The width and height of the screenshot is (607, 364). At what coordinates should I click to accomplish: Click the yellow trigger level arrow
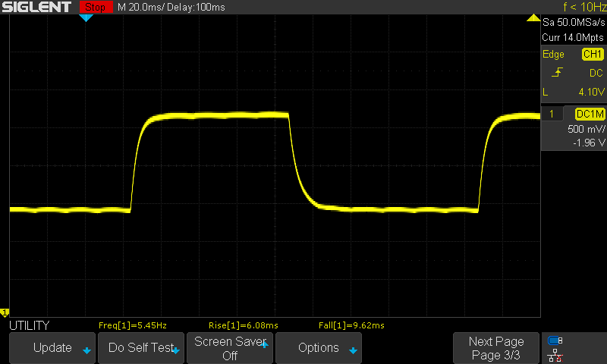(533, 17)
